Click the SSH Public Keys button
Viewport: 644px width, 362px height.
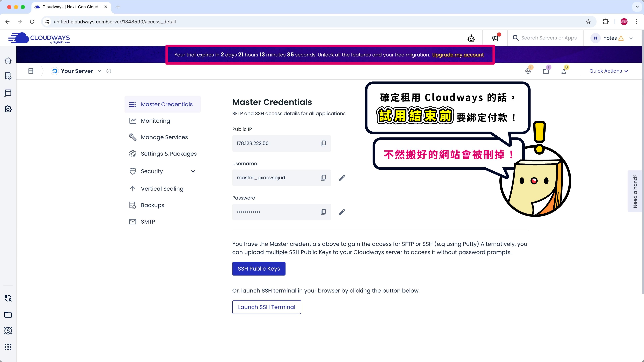tap(258, 268)
